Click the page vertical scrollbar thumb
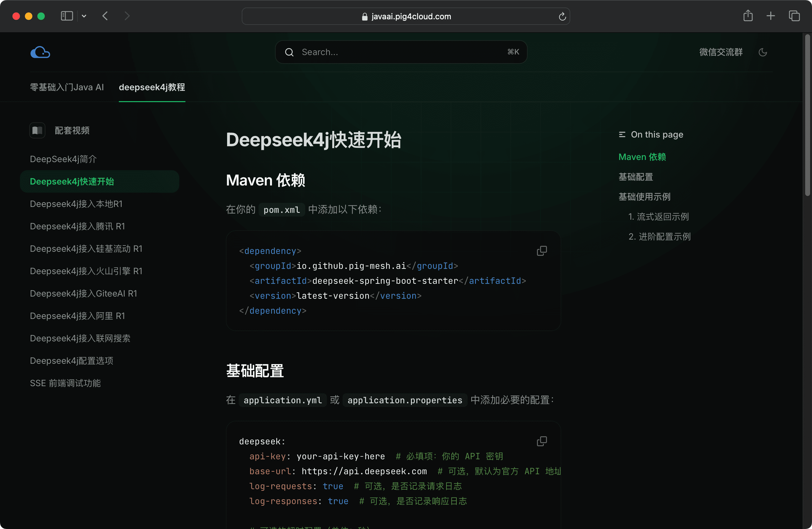812x529 pixels. click(x=807, y=115)
